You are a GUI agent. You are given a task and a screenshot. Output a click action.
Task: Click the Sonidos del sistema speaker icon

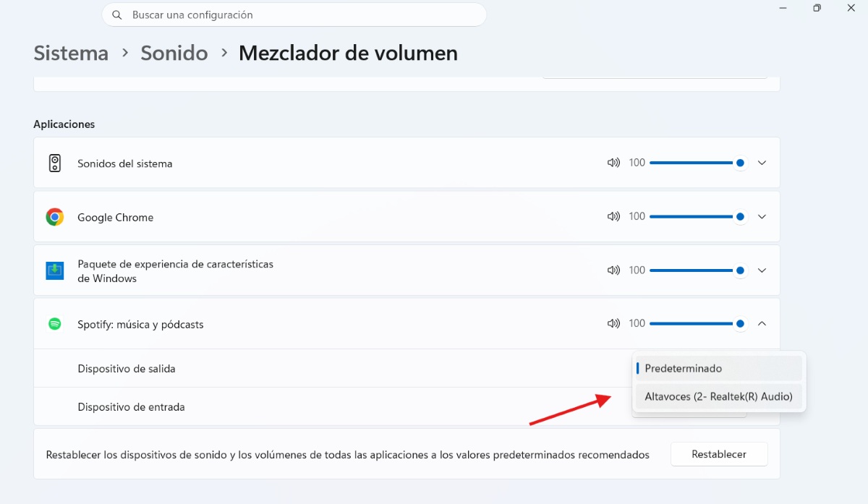(x=54, y=163)
